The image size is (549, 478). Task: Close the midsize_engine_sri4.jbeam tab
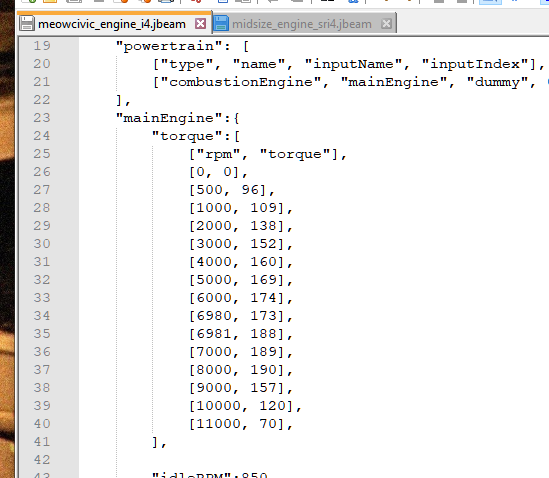tap(386, 24)
